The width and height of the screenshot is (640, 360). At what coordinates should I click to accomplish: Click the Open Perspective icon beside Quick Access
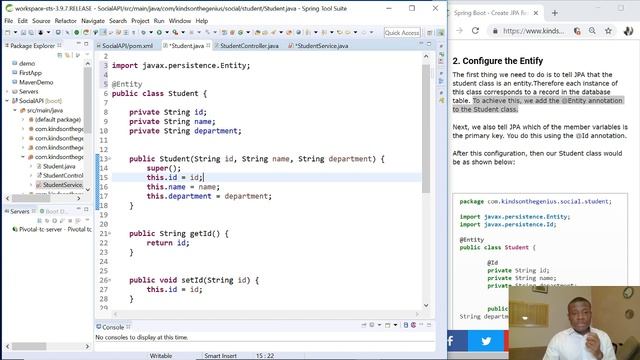[430, 33]
